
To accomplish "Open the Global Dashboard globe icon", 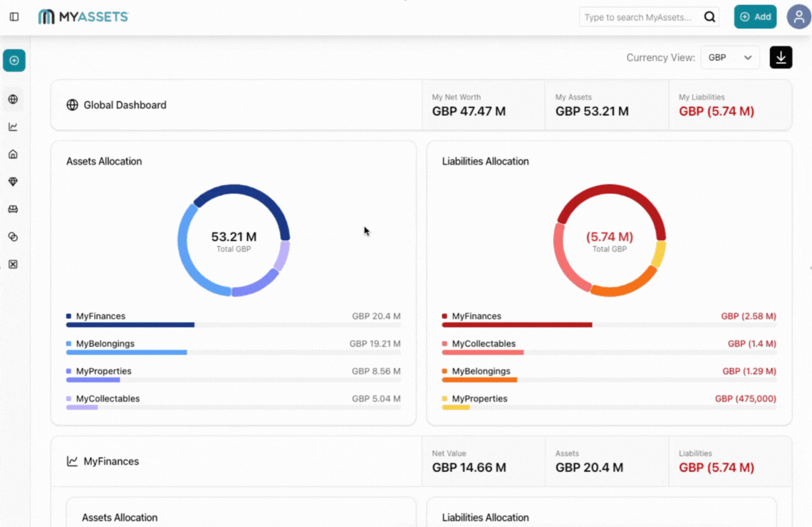I will [x=14, y=100].
